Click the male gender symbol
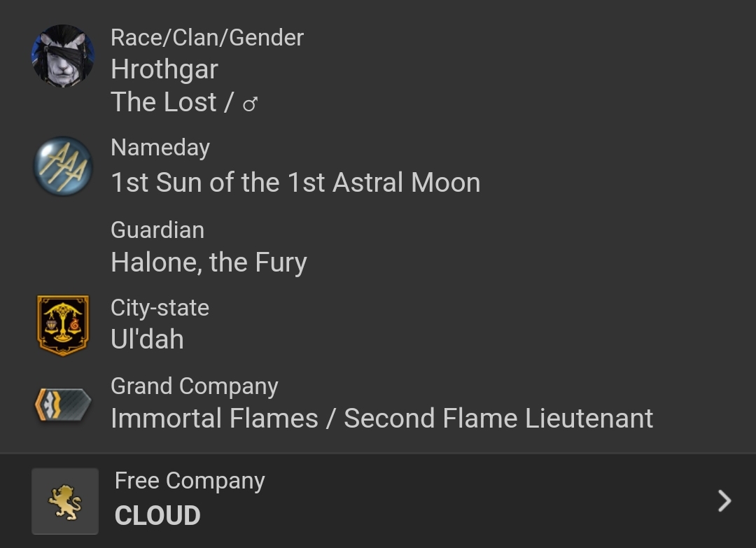Viewport: 756px width, 548px height. coord(250,104)
